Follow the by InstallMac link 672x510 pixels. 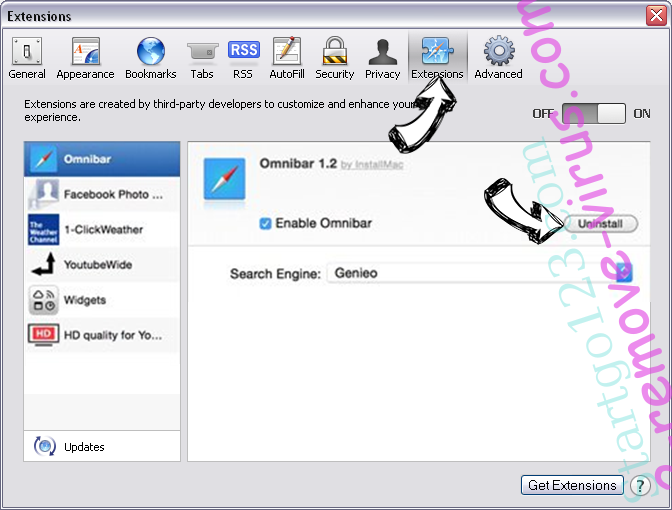[x=372, y=165]
